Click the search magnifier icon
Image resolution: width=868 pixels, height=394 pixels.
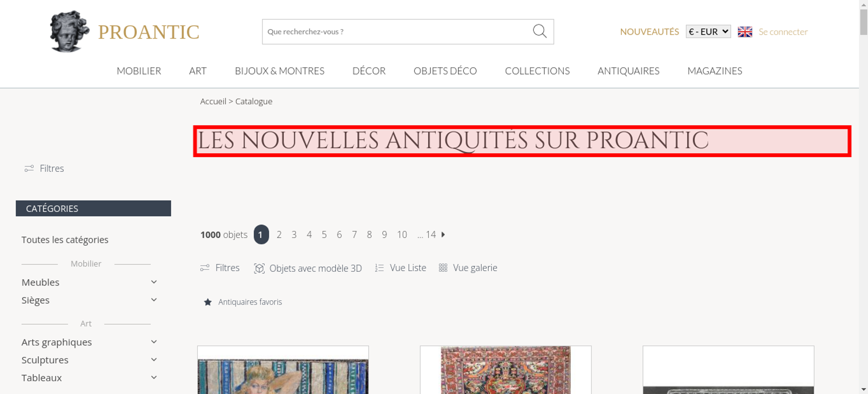(539, 31)
